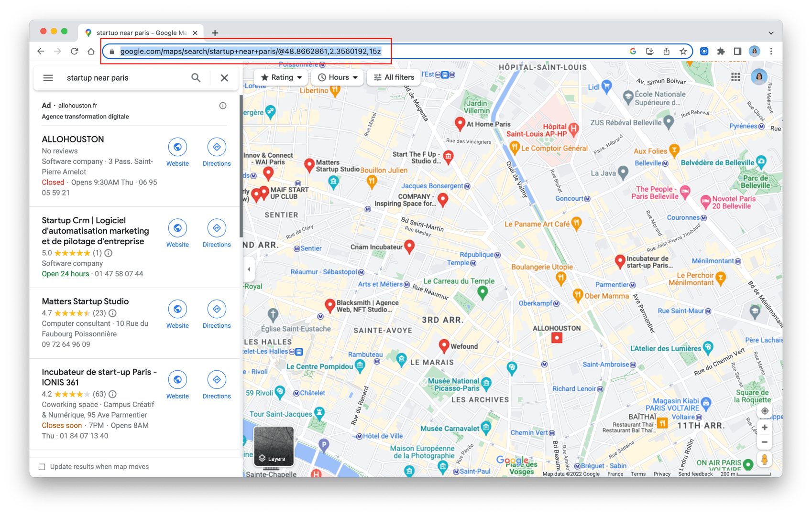Open ad info icon next to allohouston.fr
The image size is (812, 516).
(x=223, y=106)
